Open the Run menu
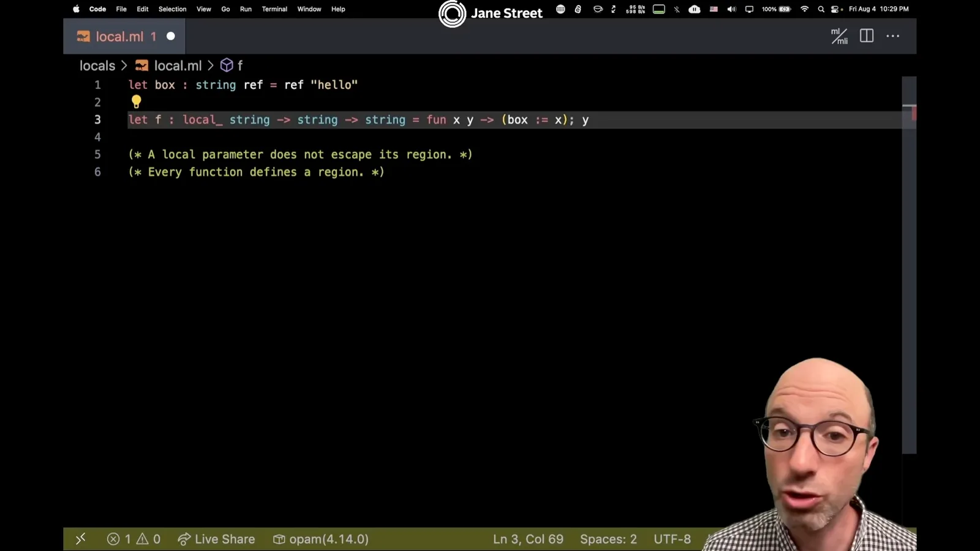Image resolution: width=980 pixels, height=551 pixels. pyautogui.click(x=246, y=9)
